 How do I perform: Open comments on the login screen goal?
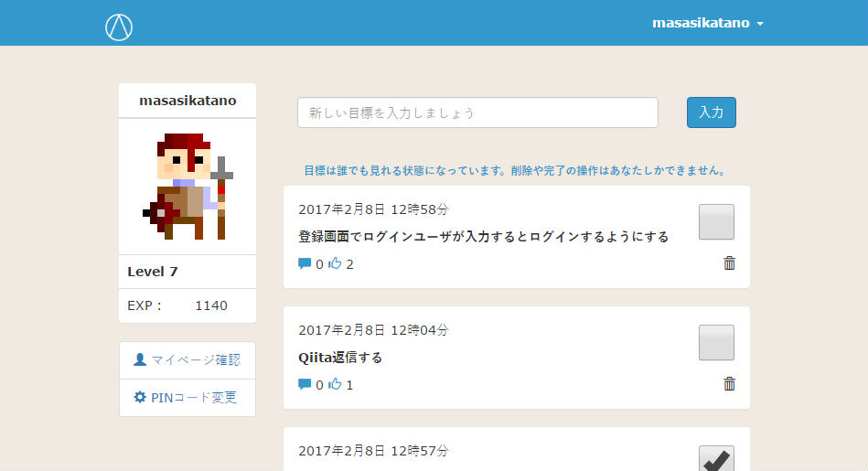click(x=305, y=264)
